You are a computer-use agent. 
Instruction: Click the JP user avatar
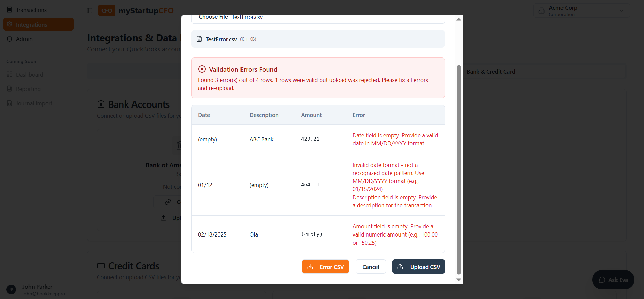pos(11,289)
